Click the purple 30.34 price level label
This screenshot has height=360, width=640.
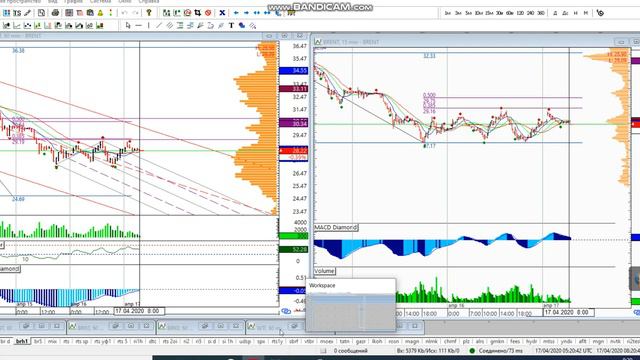pyautogui.click(x=293, y=123)
